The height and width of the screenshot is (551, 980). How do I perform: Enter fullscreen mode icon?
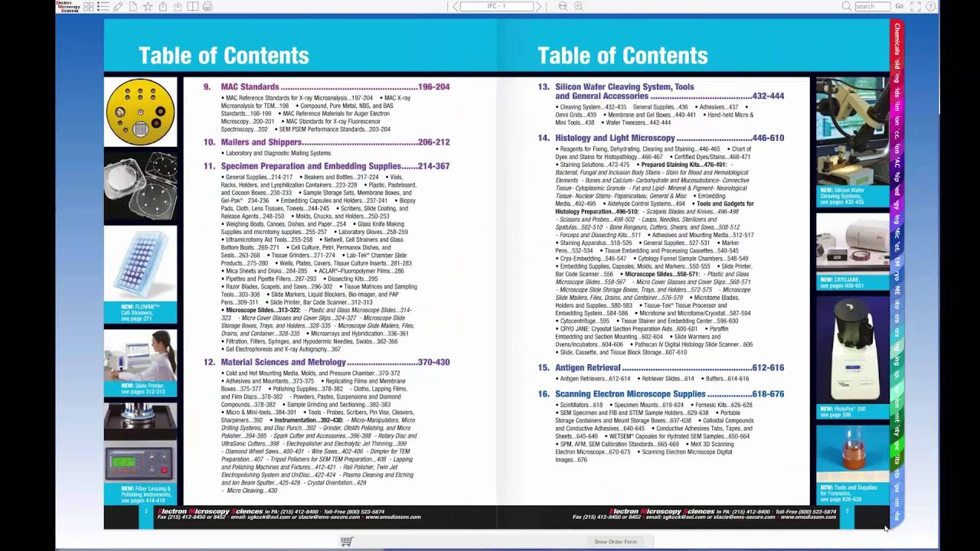(916, 6)
